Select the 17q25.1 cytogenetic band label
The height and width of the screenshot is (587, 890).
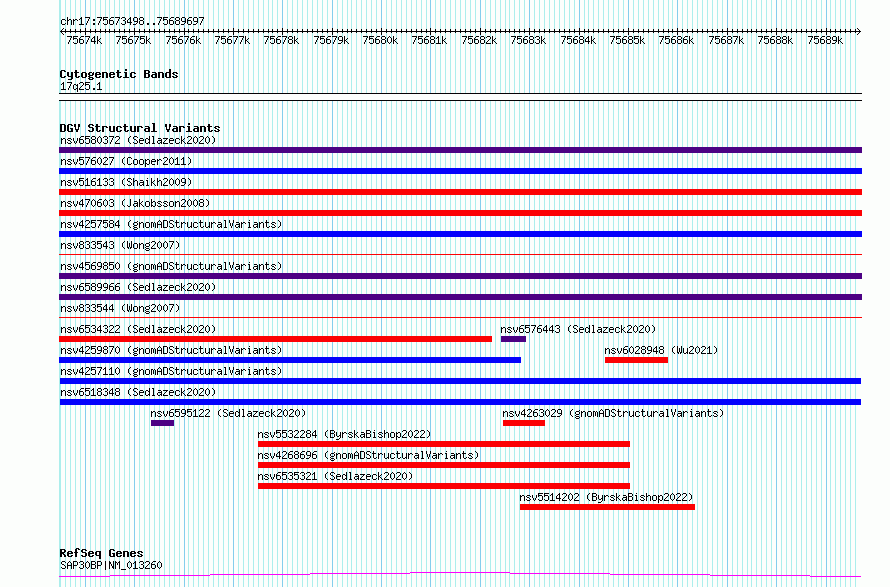pyautogui.click(x=81, y=86)
